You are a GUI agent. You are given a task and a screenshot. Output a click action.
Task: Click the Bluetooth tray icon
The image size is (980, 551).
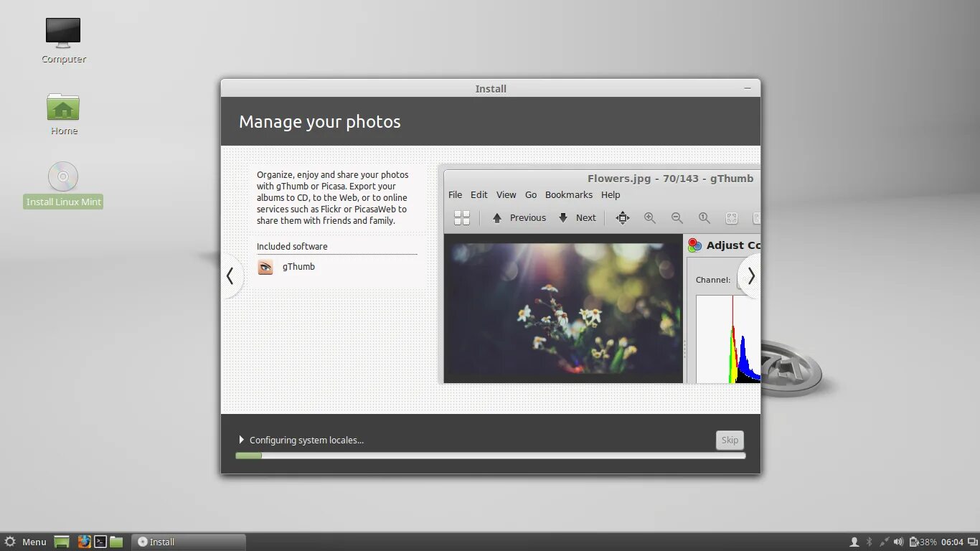tap(869, 542)
